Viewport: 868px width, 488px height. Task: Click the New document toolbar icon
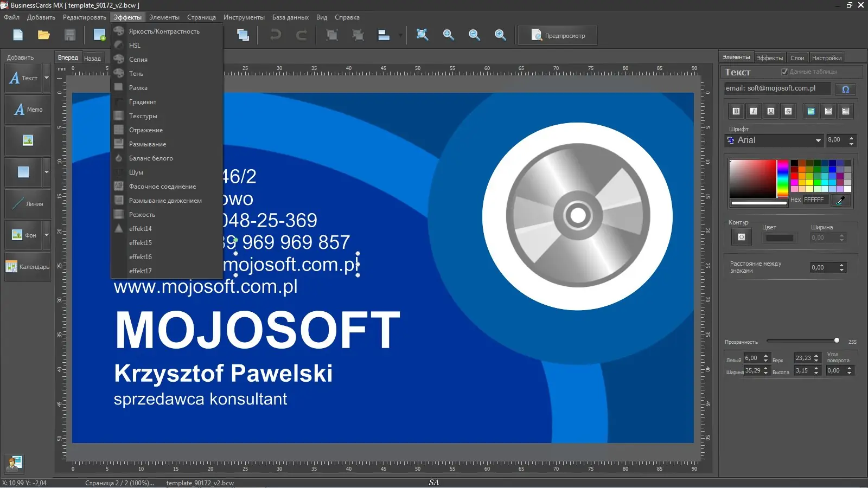(18, 35)
